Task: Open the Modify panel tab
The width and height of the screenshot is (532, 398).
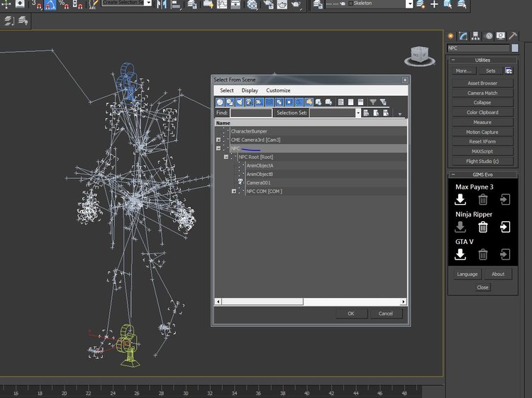Action: click(463, 36)
